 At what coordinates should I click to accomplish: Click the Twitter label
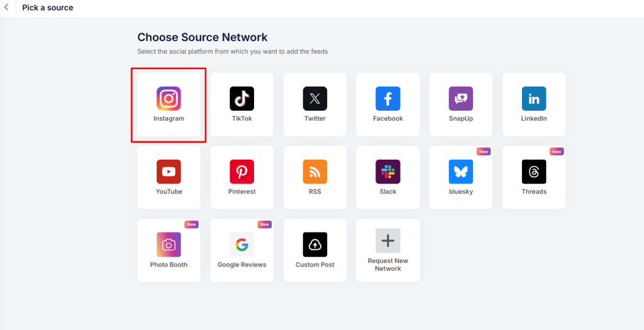coord(315,119)
